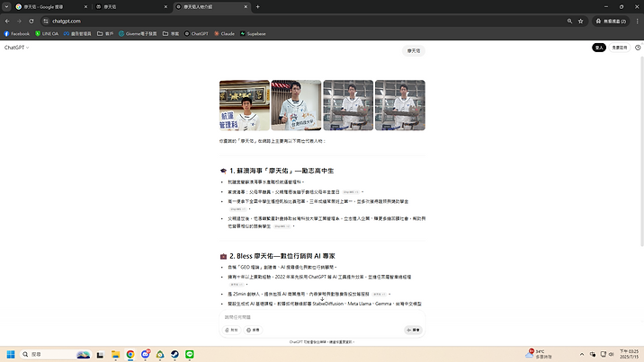Reload the ChatGPT page
644x362 pixels.
pos(31,20)
